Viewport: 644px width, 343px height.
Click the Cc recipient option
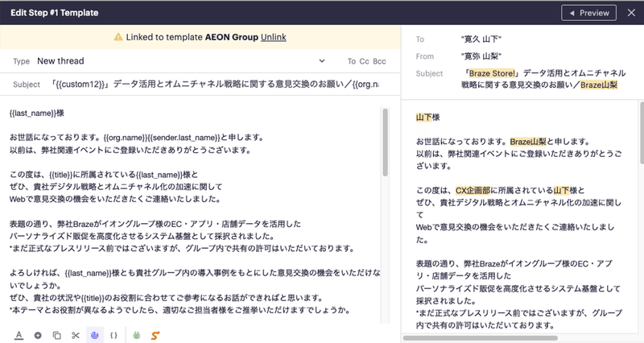click(x=365, y=61)
